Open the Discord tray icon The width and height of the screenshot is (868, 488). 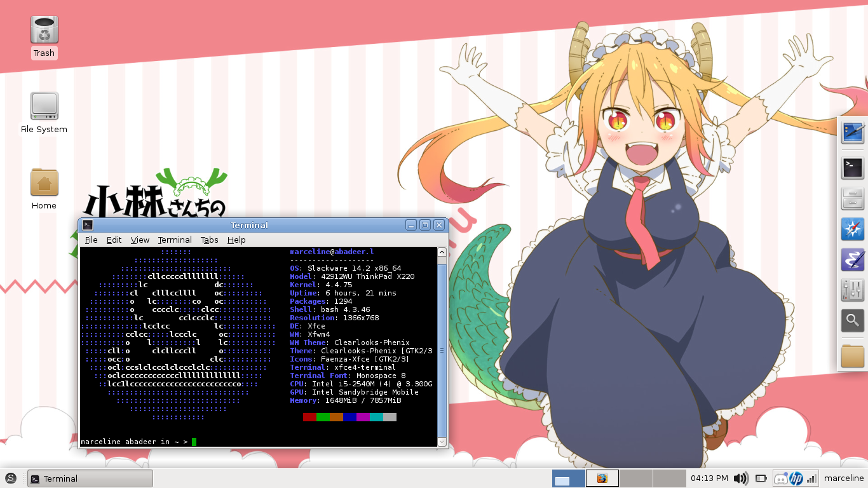point(781,478)
